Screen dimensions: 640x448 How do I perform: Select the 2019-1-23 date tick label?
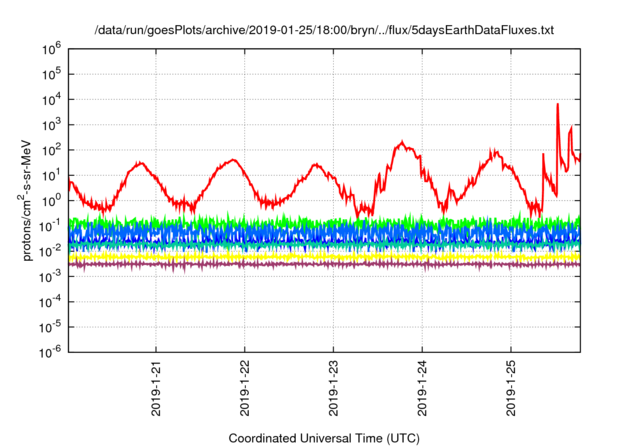(333, 388)
